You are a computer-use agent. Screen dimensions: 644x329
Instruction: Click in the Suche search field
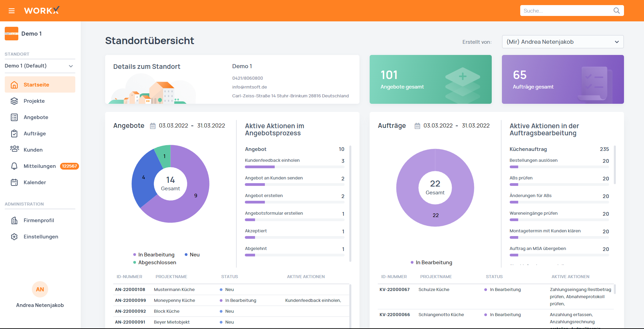coord(566,11)
